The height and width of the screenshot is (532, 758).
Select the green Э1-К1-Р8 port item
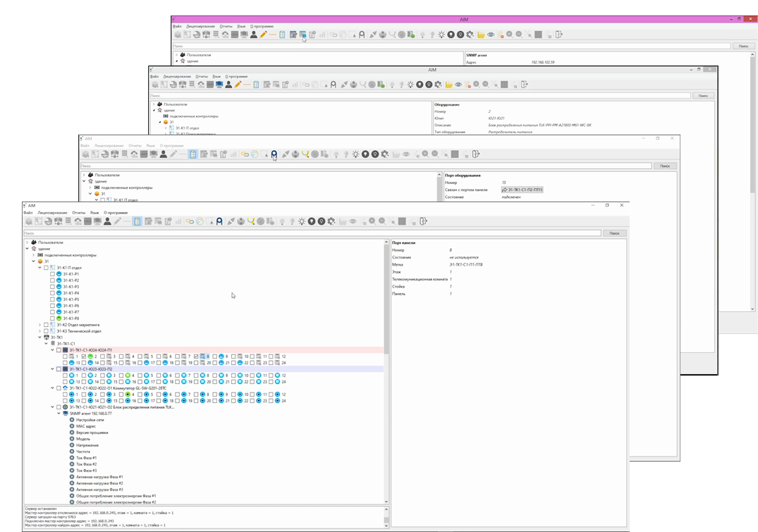pos(71,318)
